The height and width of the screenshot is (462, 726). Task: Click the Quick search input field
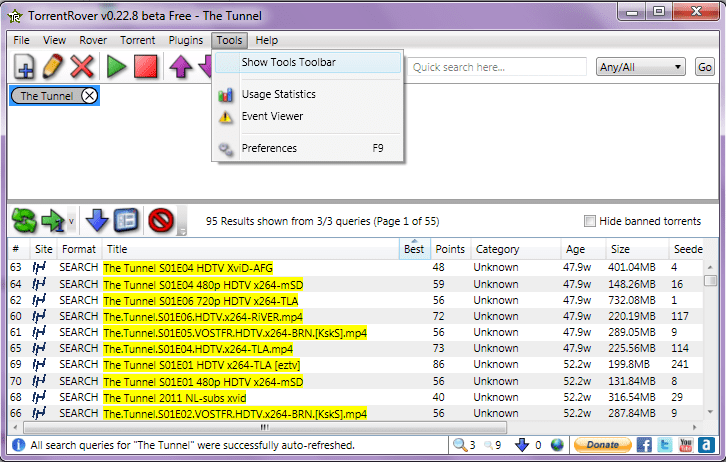(x=497, y=67)
